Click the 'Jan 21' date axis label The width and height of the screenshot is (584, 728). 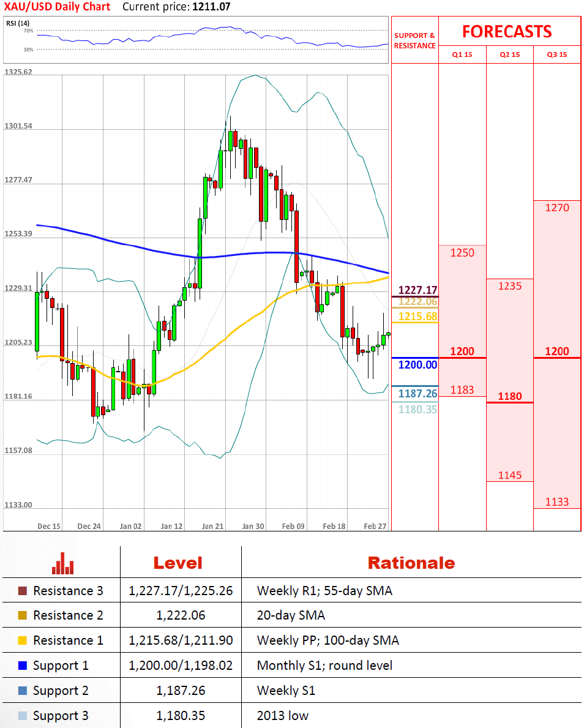tap(212, 526)
